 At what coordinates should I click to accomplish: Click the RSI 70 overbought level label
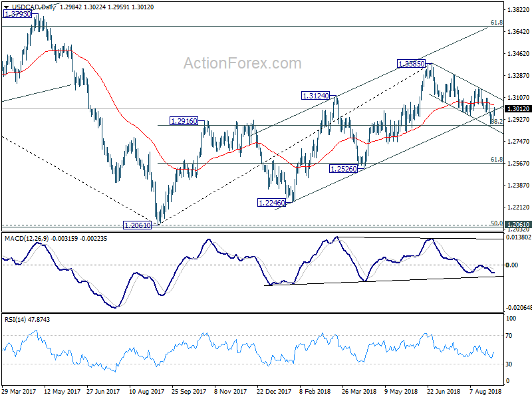point(509,336)
